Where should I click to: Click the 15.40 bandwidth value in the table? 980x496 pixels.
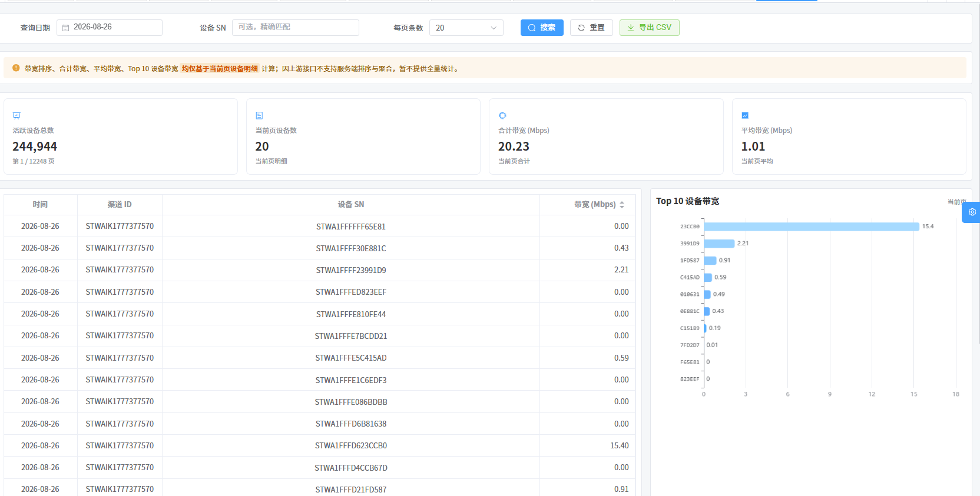[620, 445]
